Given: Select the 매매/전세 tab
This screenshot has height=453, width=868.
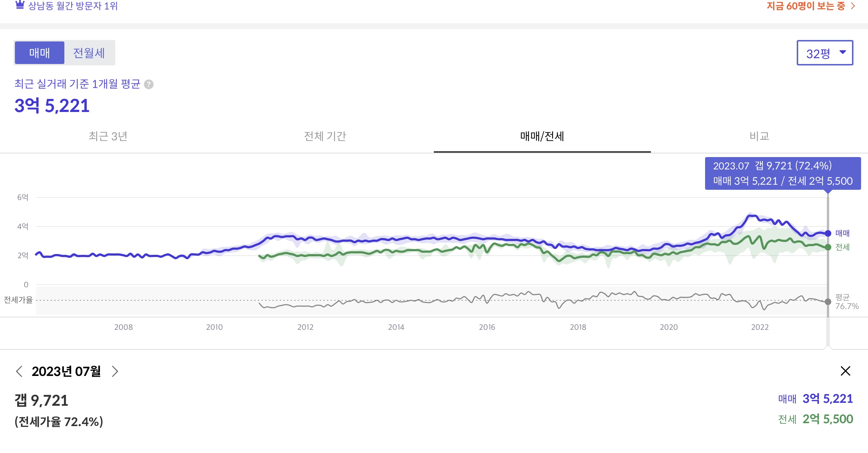Looking at the screenshot, I should click(542, 136).
